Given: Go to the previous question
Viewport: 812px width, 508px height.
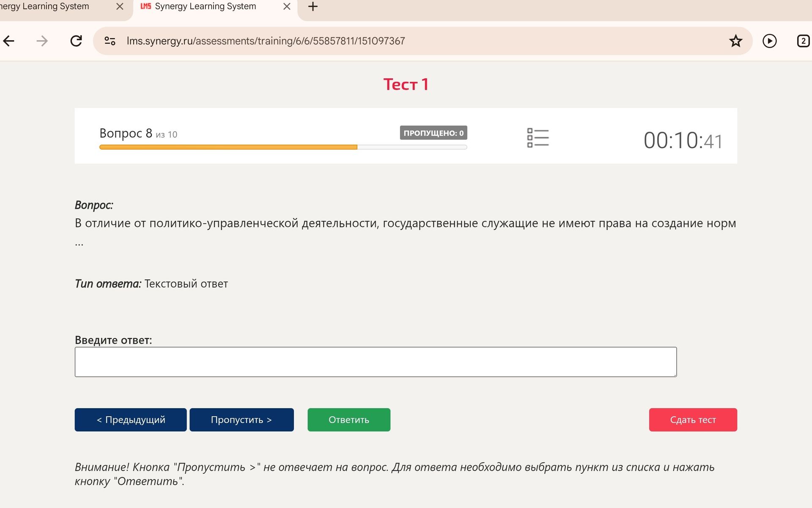Looking at the screenshot, I should 131,420.
